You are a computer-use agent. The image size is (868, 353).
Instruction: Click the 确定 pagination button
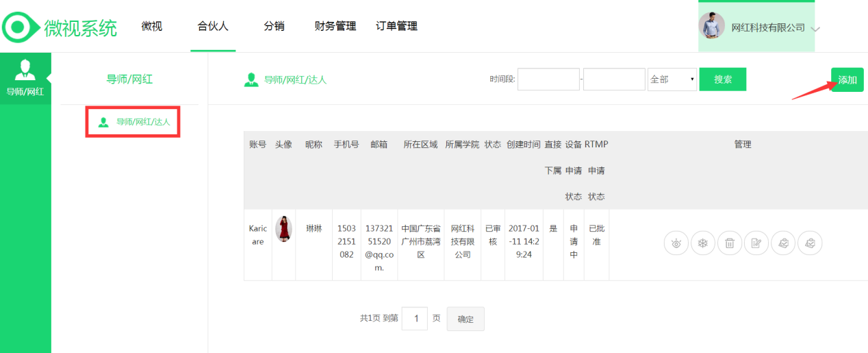[x=465, y=319]
